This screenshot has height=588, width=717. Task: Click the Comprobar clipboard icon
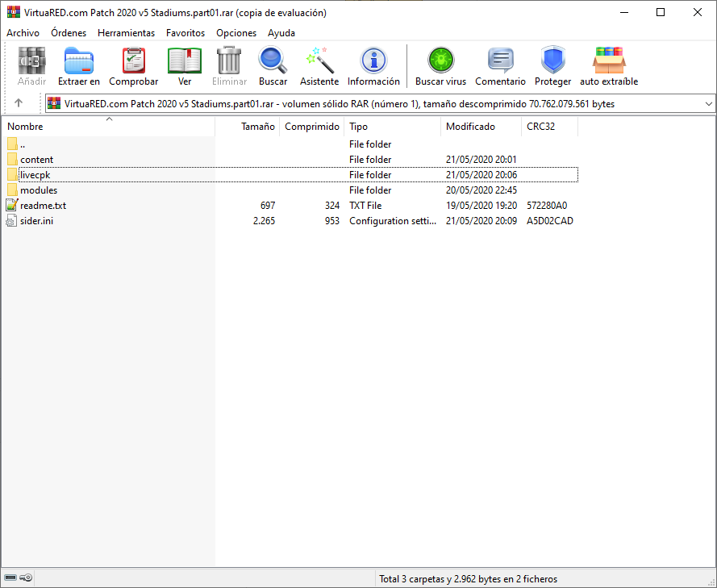coord(134,60)
